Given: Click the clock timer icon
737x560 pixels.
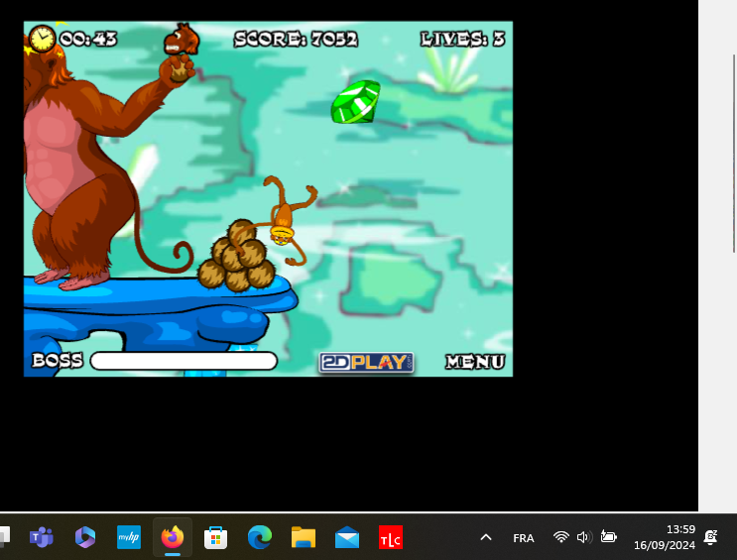Looking at the screenshot, I should pos(43,39).
